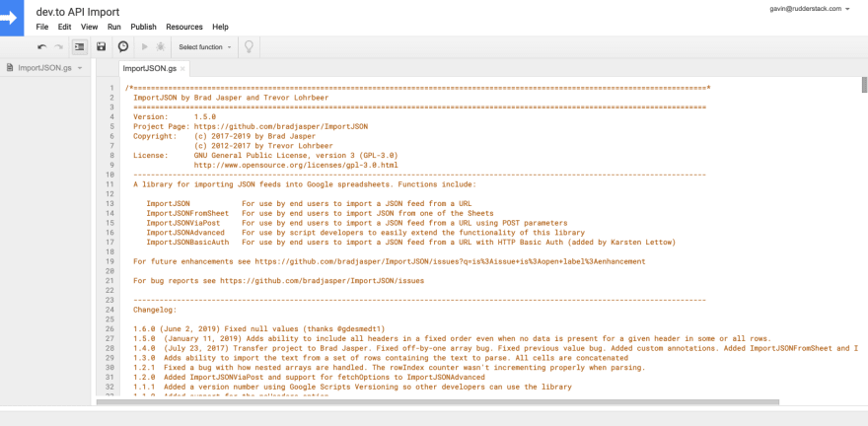Click the 'Version: 1.5.0' line
868x426 pixels.
click(x=175, y=116)
